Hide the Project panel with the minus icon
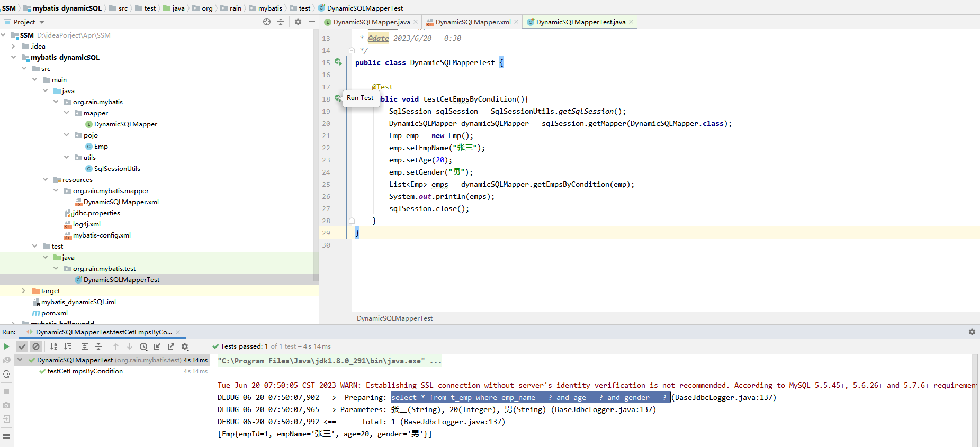Screen dimensions: 980x447 click(312, 22)
